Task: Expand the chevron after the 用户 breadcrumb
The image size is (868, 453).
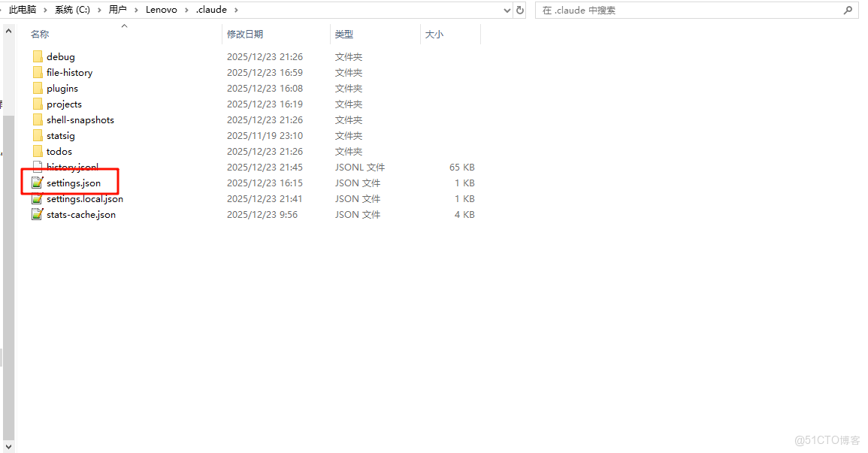Action: (x=135, y=10)
